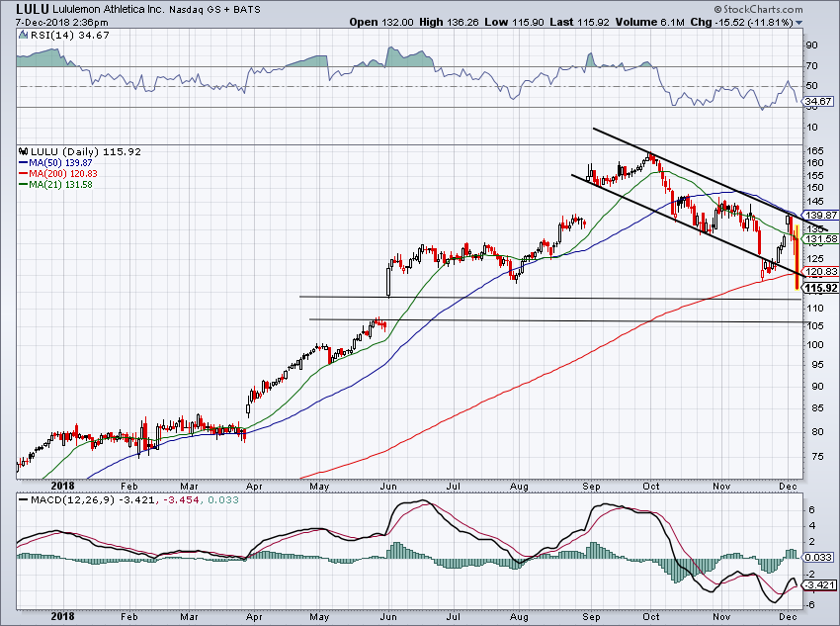Click the Nasdaq GS + BATS exchange label

(215, 10)
